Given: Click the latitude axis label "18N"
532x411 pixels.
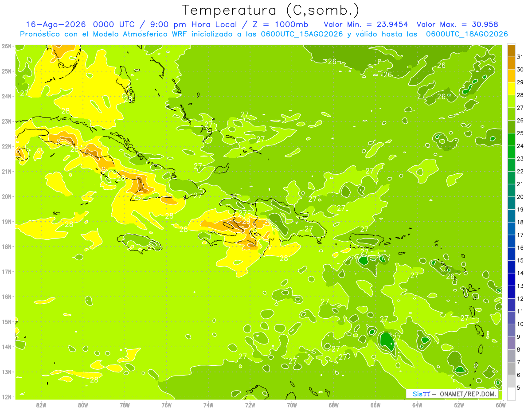Looking at the screenshot, I should 7,247.
